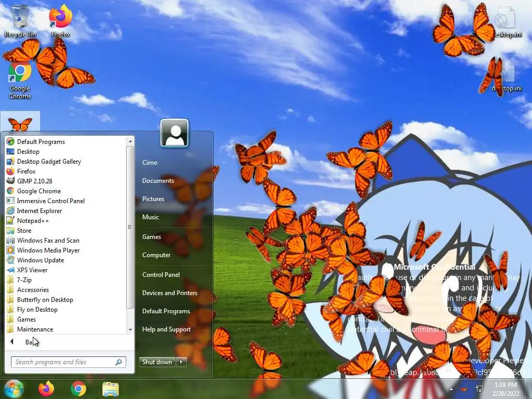Screen dimensions: 532x399
Task: Open Pictures from the Start menu
Action: click(x=153, y=199)
